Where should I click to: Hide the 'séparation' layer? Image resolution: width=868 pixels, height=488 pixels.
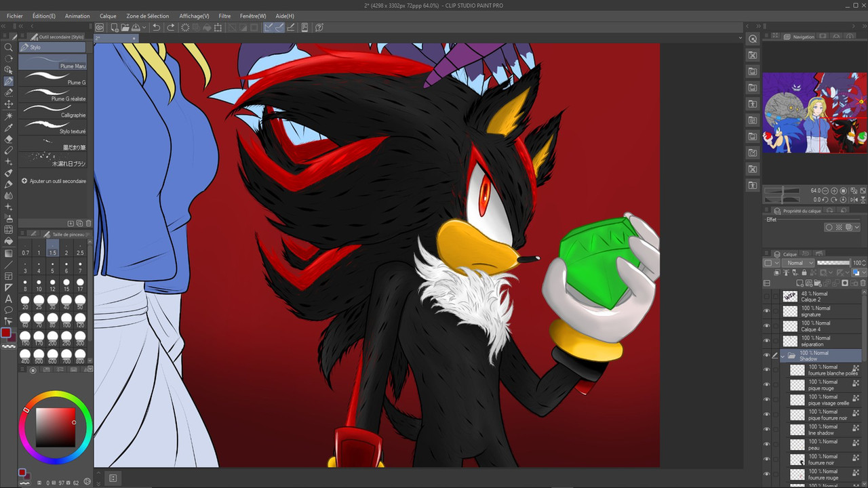[x=766, y=342]
